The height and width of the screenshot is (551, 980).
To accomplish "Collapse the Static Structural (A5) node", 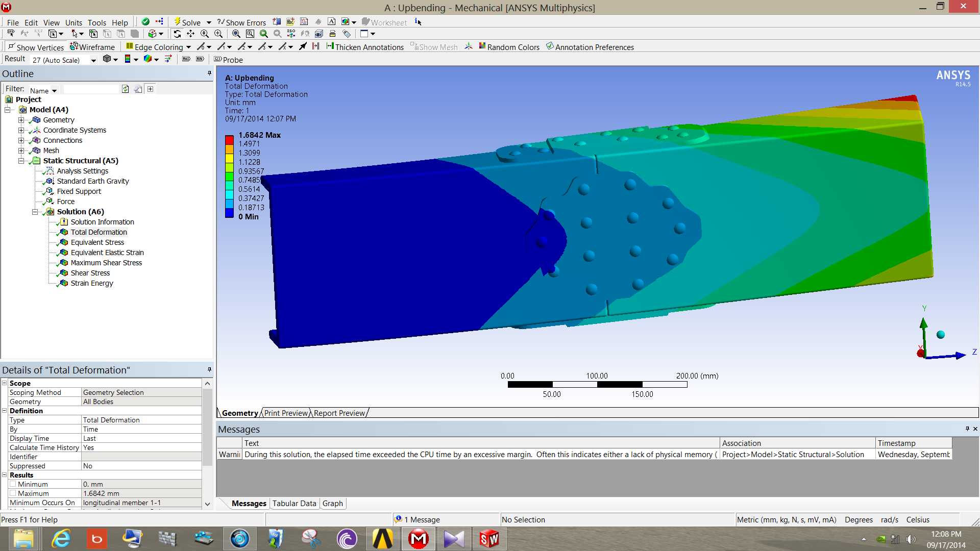I will [x=21, y=161].
